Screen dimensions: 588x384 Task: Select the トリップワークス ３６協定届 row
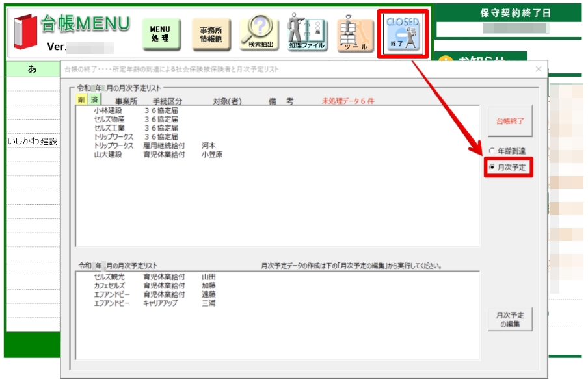pyautogui.click(x=278, y=136)
